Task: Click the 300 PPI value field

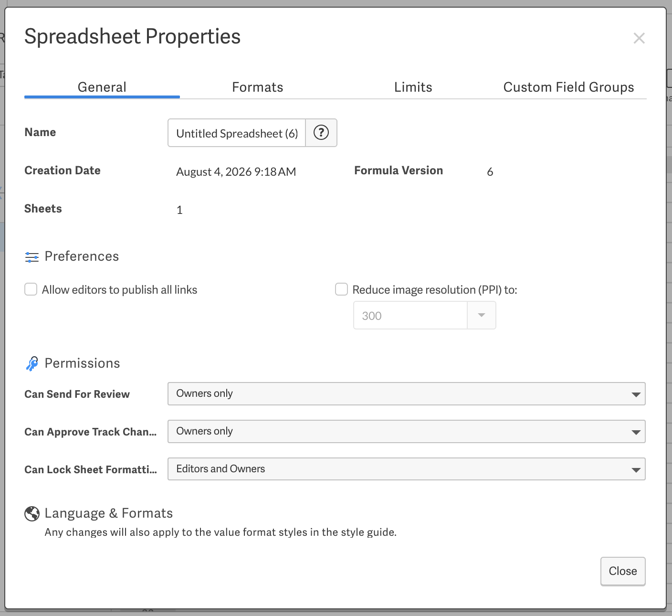Action: 410,315
